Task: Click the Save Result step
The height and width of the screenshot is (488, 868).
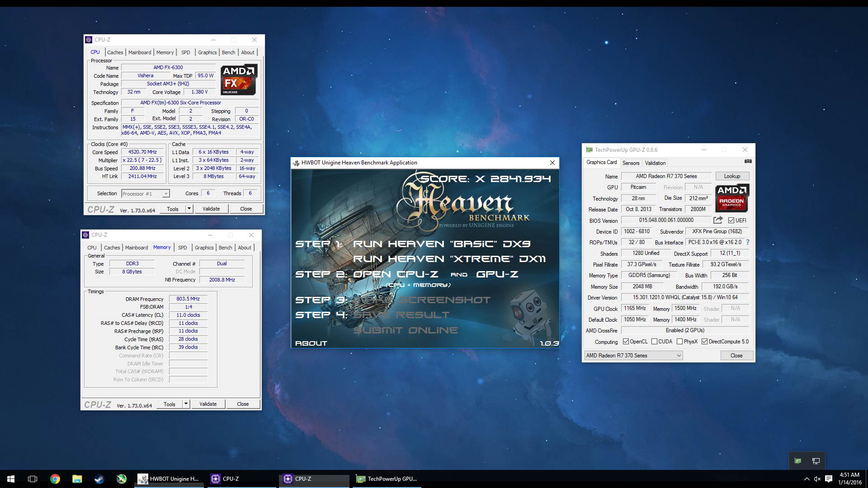Action: 401,315
